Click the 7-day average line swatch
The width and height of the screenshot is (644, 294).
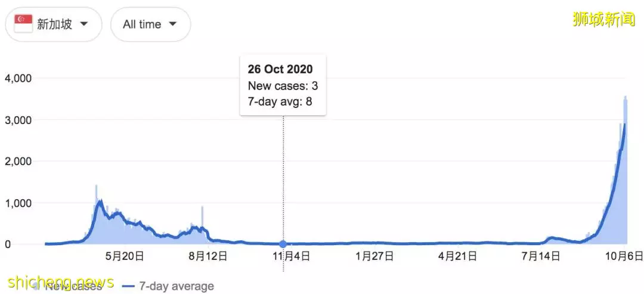[129, 286]
